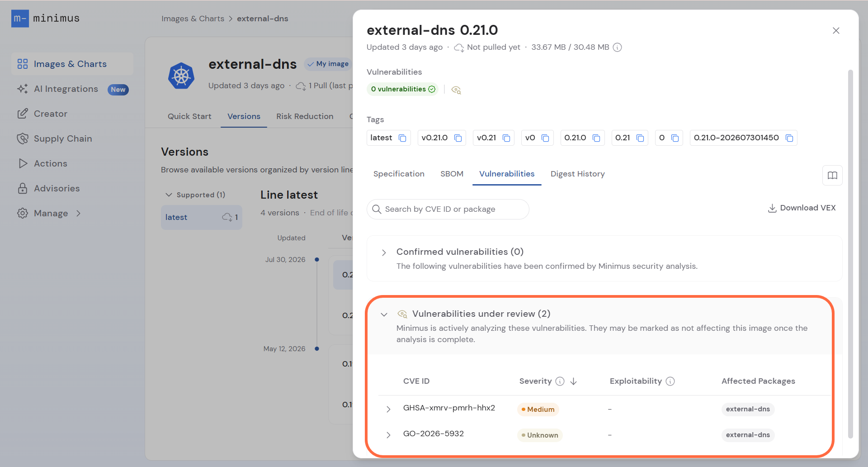Click Download VEX
This screenshot has width=868, height=467.
(x=802, y=208)
